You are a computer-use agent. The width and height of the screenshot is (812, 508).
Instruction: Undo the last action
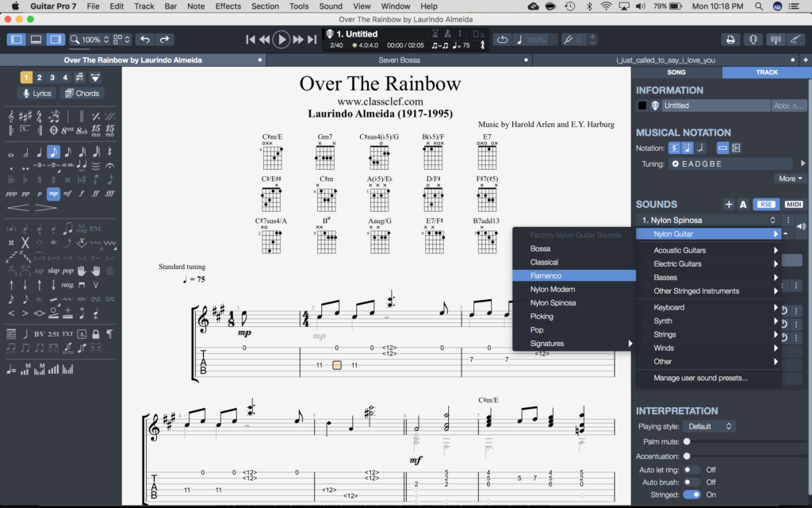pyautogui.click(x=145, y=40)
